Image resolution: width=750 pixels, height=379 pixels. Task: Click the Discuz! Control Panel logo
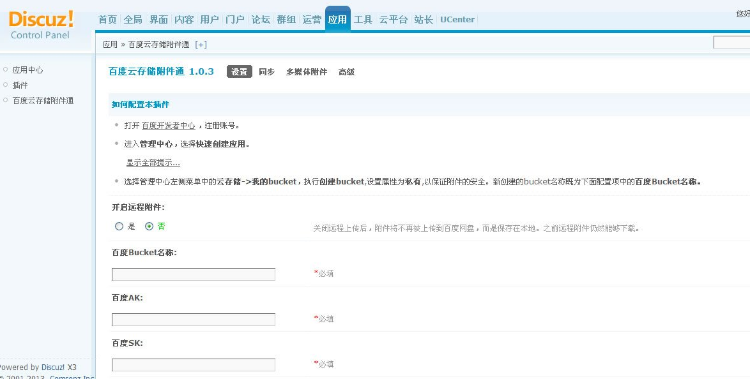41,25
